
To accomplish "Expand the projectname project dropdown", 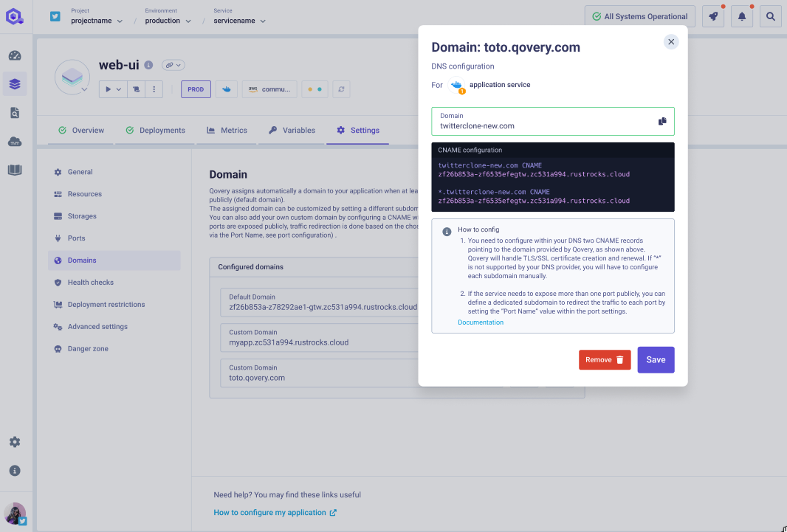I will 97,21.
